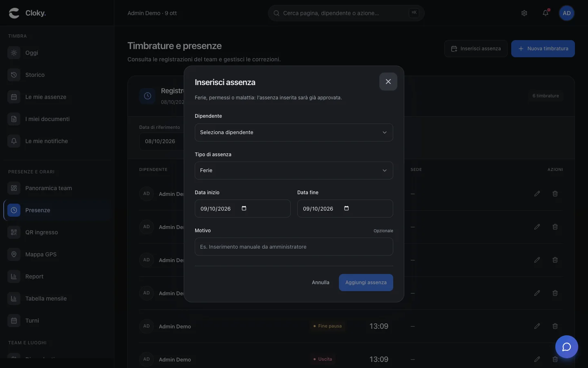Click Annulla to cancel
The height and width of the screenshot is (368, 588).
point(321,283)
